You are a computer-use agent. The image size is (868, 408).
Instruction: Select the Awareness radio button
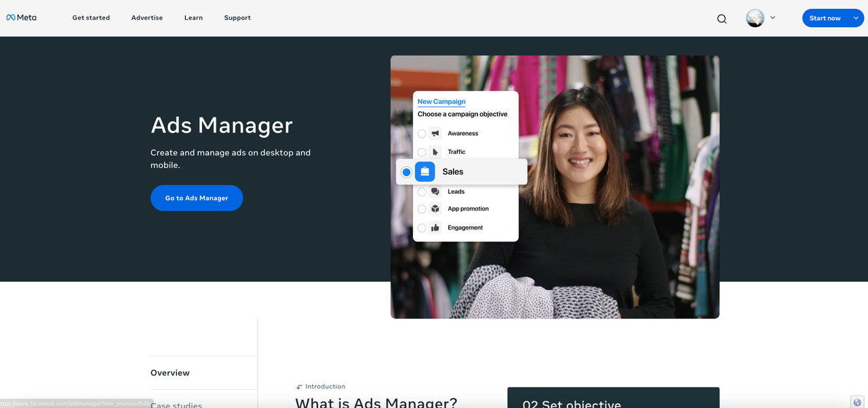[x=422, y=134]
